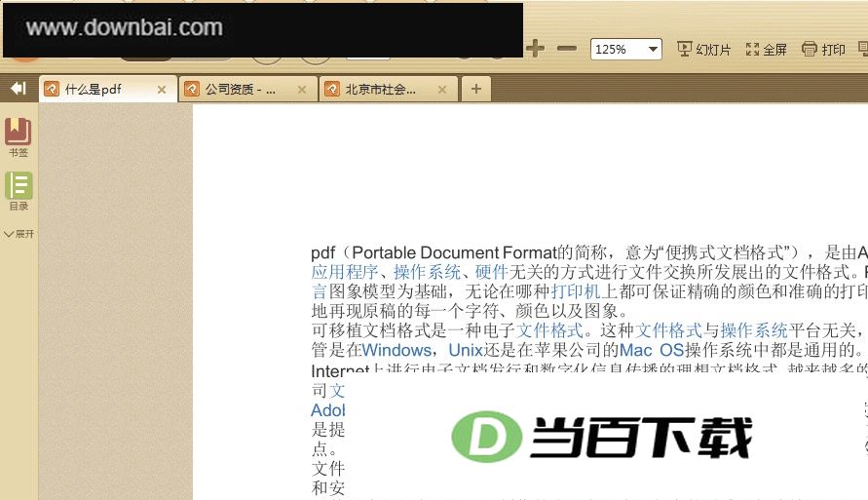
Task: Start slideshow mode (幻灯片)
Action: coord(704,50)
